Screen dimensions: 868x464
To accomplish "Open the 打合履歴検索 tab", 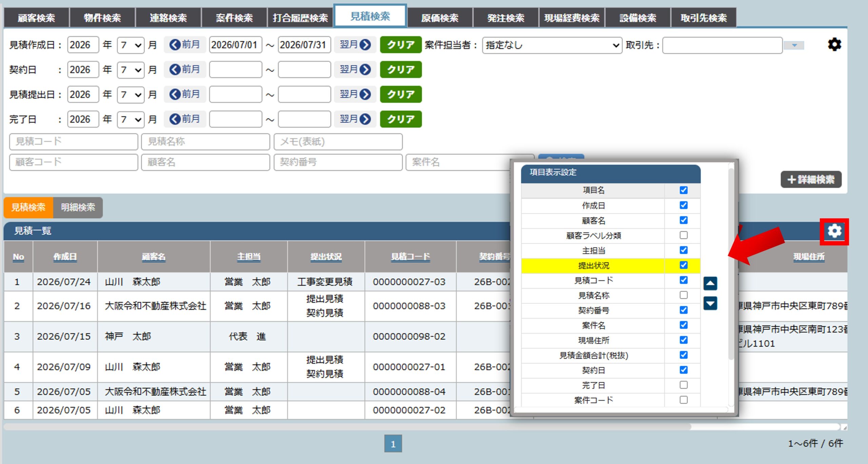I will click(300, 18).
